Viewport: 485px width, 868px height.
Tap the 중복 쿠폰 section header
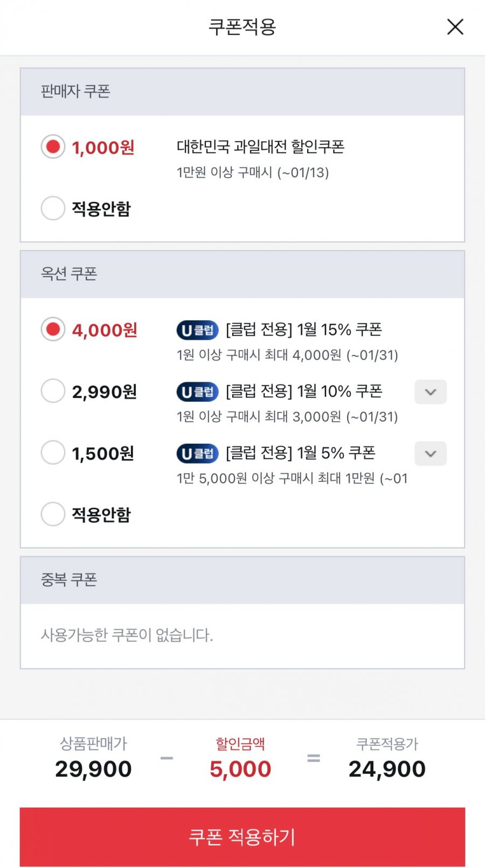[69, 580]
